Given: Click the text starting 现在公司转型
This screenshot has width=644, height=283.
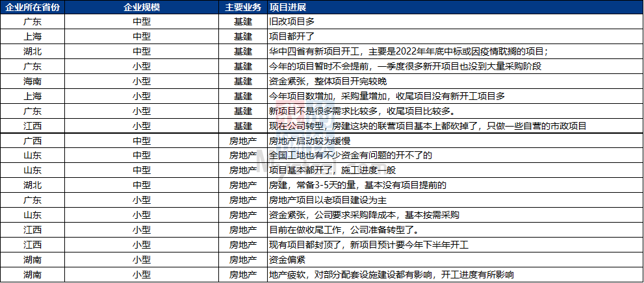Looking at the screenshot, I should click(x=428, y=125).
